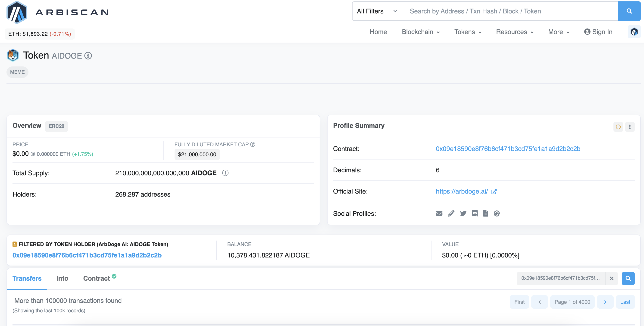Click the Last page button
Screen dimensions: 644x326
[625, 302]
